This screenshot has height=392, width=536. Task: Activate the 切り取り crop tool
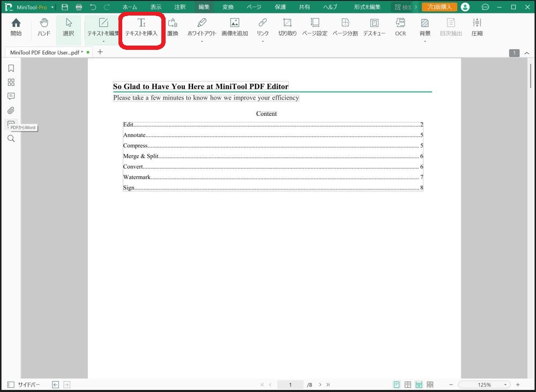[287, 27]
